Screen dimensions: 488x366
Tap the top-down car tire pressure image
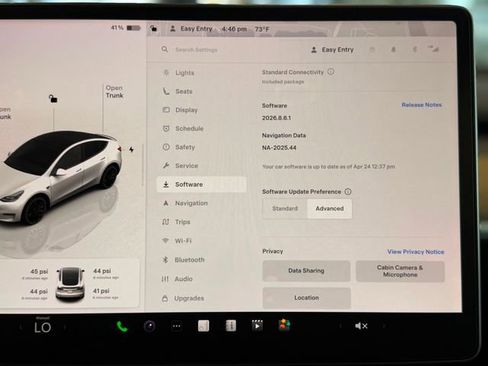click(x=70, y=283)
